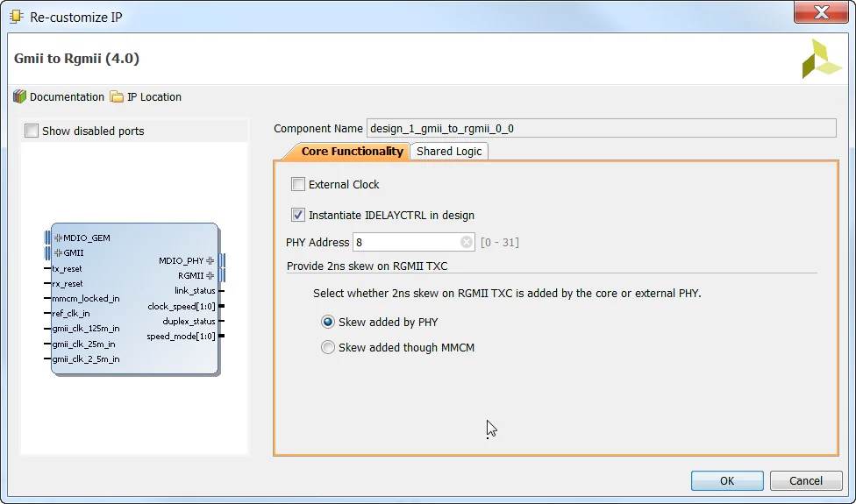Expand the MDIO_PHY interface plus icon
Image resolution: width=856 pixels, height=504 pixels.
click(x=210, y=260)
